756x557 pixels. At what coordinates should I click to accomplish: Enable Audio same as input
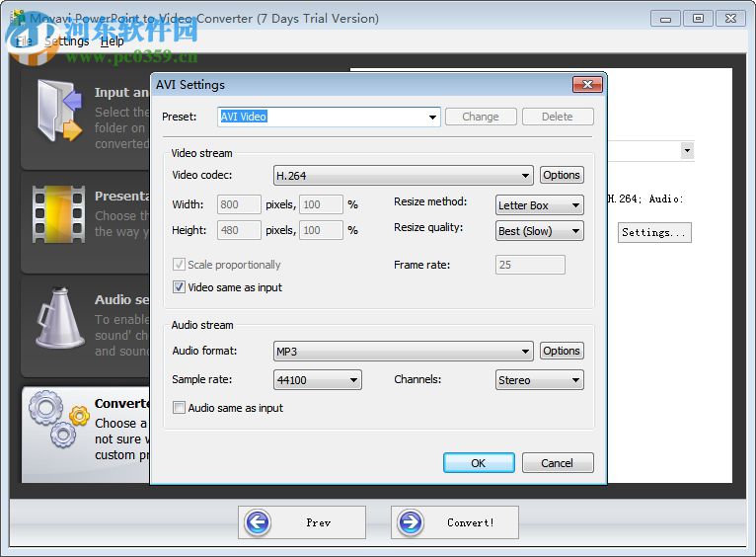tap(179, 408)
